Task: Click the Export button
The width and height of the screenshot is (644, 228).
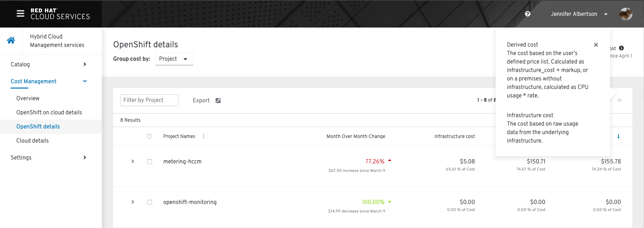Action: coord(206,101)
